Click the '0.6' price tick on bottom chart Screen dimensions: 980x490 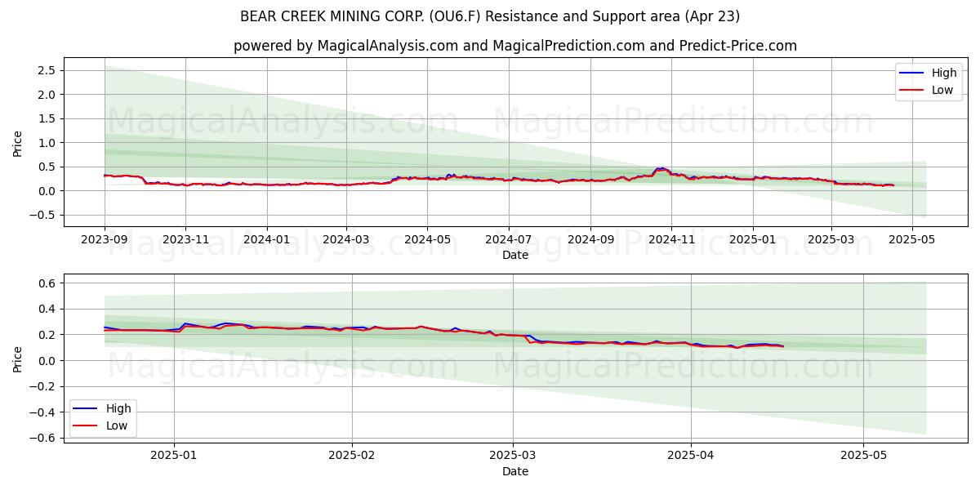pyautogui.click(x=46, y=283)
